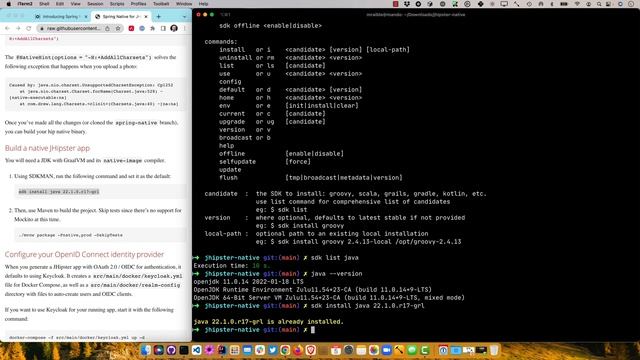Click 'Configure your OpenID Connect identity provider' heading
640x360 pixels.
click(84, 254)
